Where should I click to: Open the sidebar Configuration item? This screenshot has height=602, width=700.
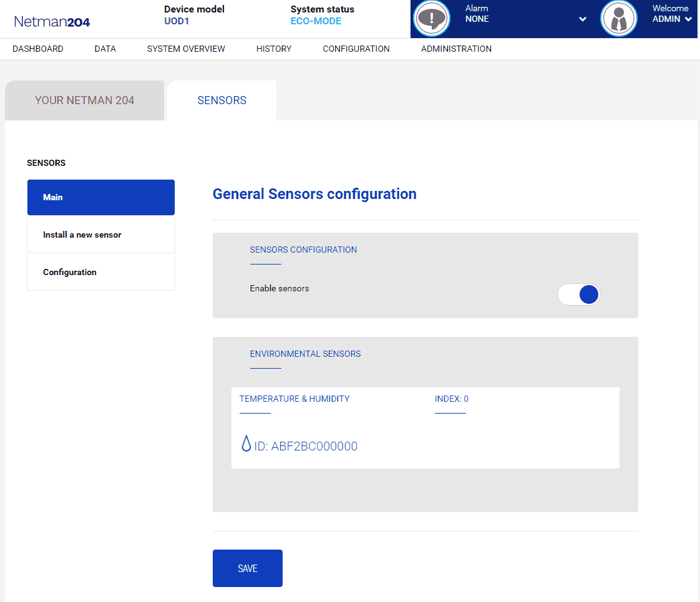[x=101, y=272]
